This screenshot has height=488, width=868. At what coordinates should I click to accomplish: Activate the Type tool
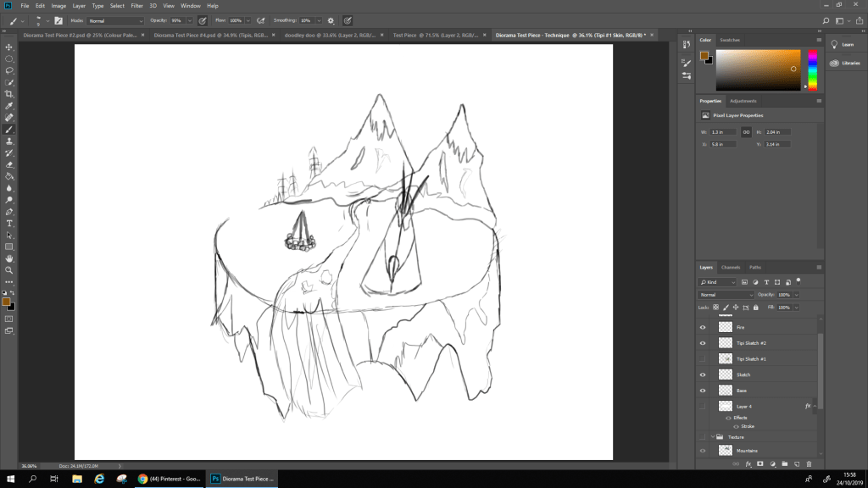pyautogui.click(x=9, y=223)
